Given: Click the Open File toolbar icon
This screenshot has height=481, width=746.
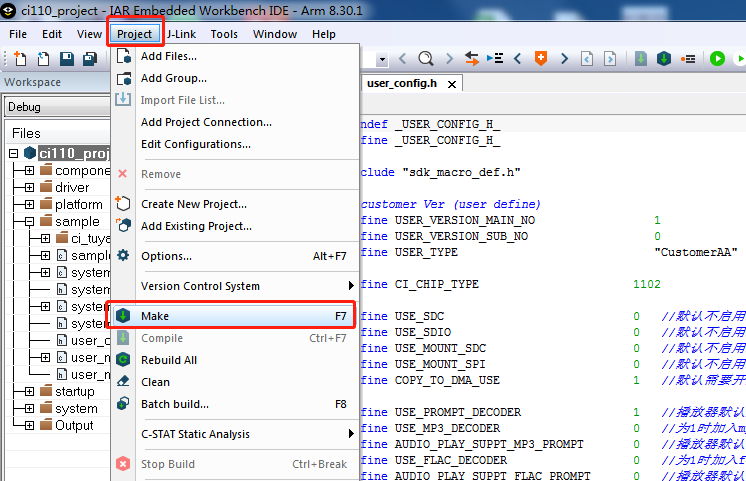Looking at the screenshot, I should 43,59.
